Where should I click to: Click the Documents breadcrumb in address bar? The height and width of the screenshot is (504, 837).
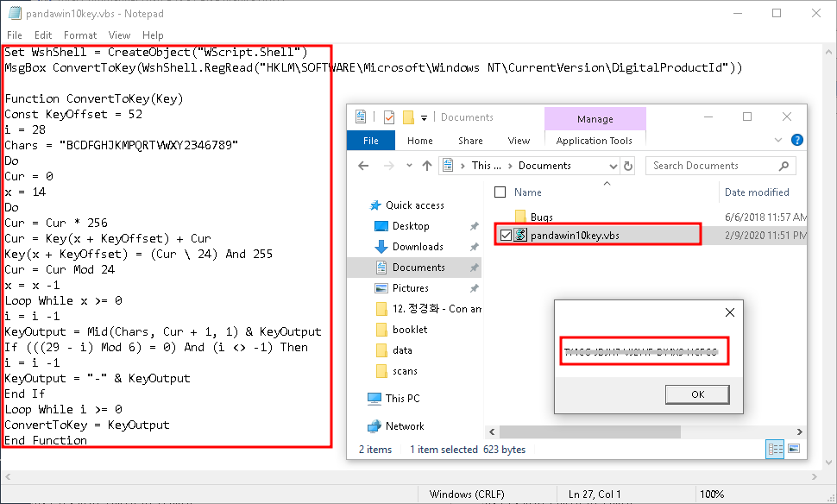(x=544, y=166)
